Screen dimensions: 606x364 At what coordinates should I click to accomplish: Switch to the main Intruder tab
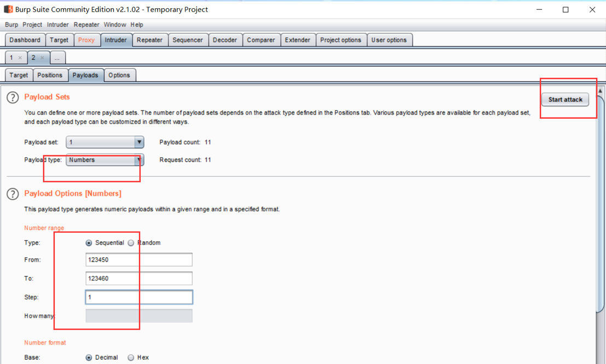click(116, 40)
